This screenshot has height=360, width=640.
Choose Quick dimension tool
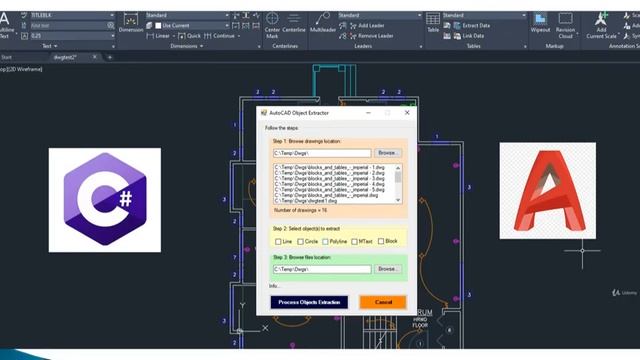189,36
